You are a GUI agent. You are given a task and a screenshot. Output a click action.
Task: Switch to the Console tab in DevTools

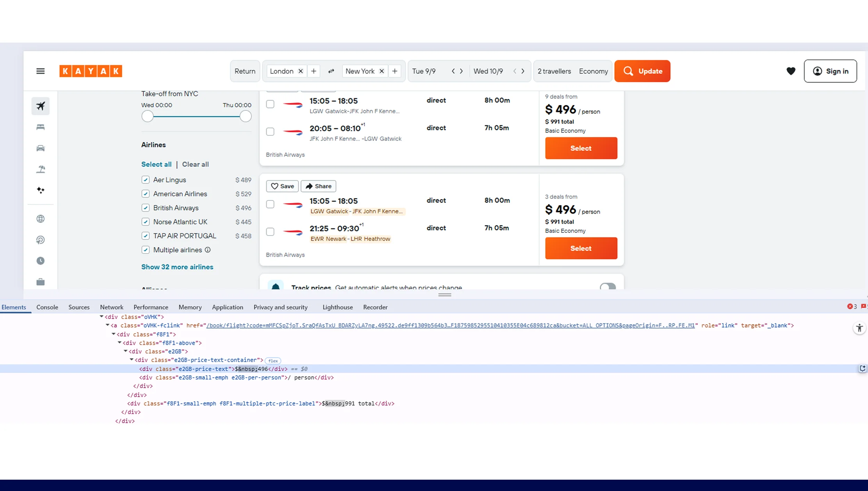(47, 307)
